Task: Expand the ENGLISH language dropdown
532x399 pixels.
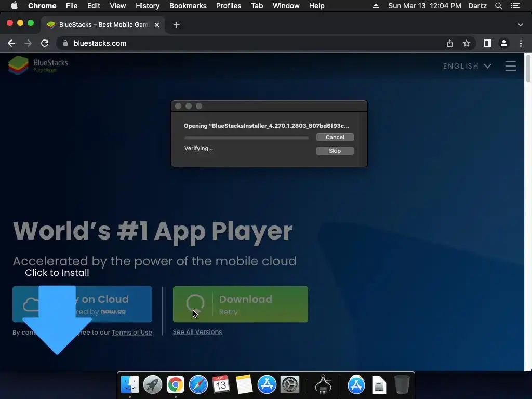Action: [x=467, y=66]
